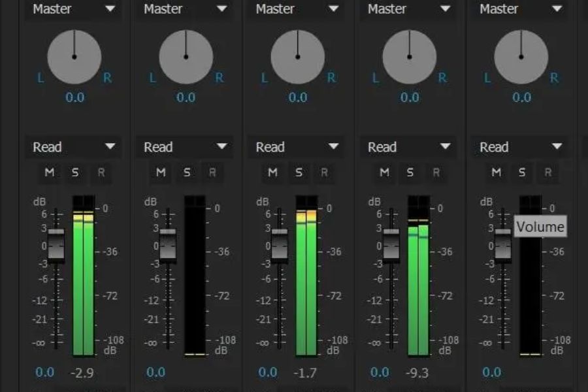588x392 pixels.
Task: Solo the first channel strip
Action: point(75,172)
